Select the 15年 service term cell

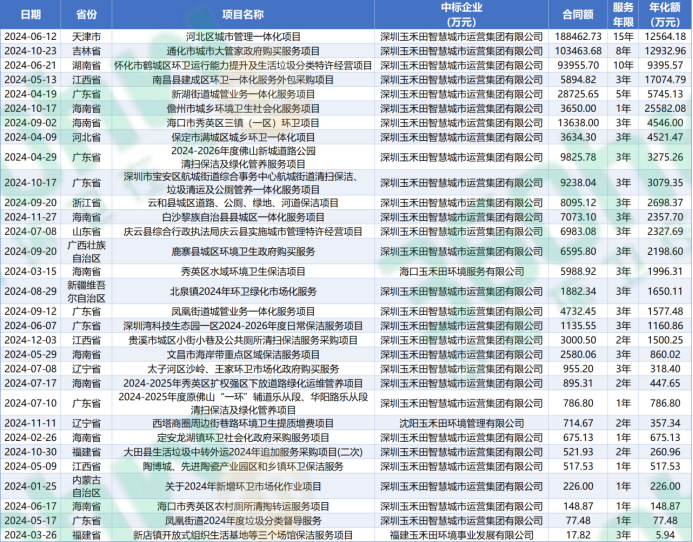coord(623,37)
